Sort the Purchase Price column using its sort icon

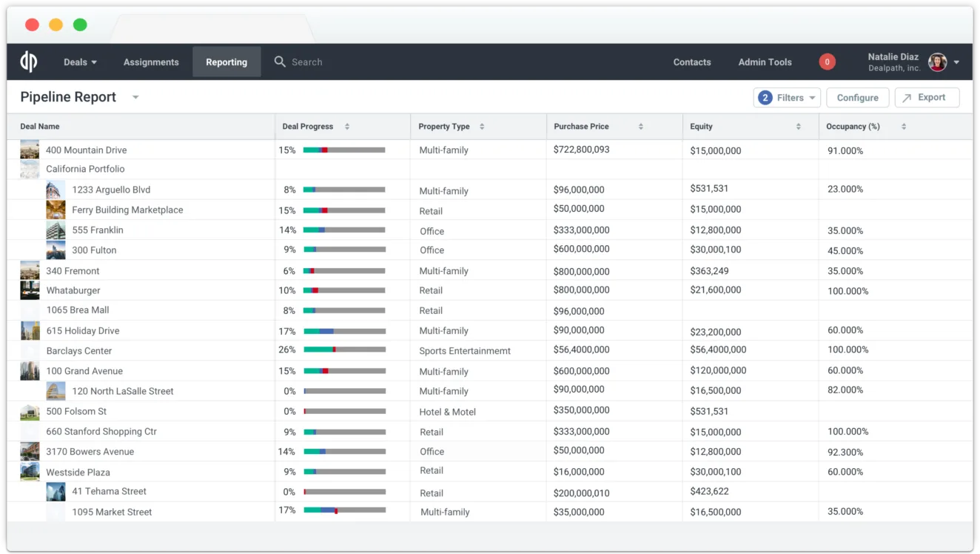tap(641, 126)
